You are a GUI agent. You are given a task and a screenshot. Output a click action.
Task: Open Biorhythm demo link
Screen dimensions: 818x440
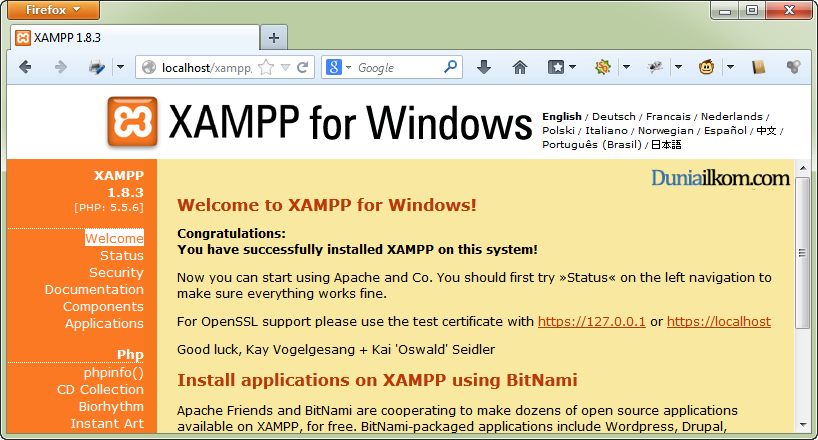coord(111,407)
